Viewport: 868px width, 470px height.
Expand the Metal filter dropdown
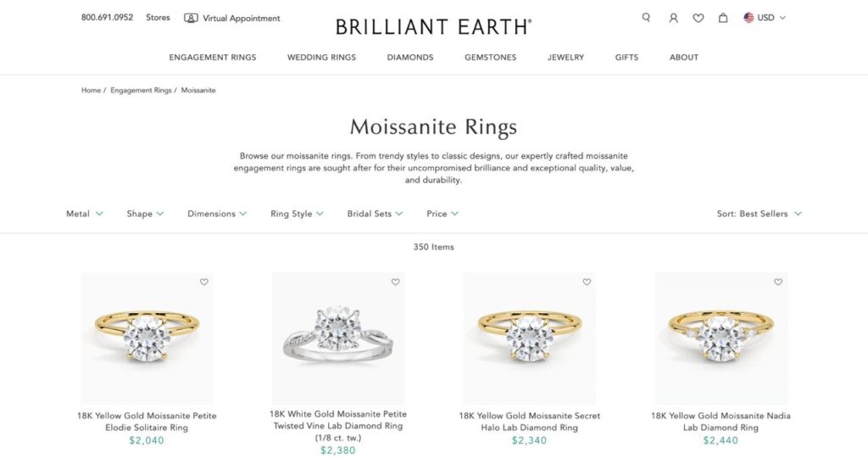84,214
